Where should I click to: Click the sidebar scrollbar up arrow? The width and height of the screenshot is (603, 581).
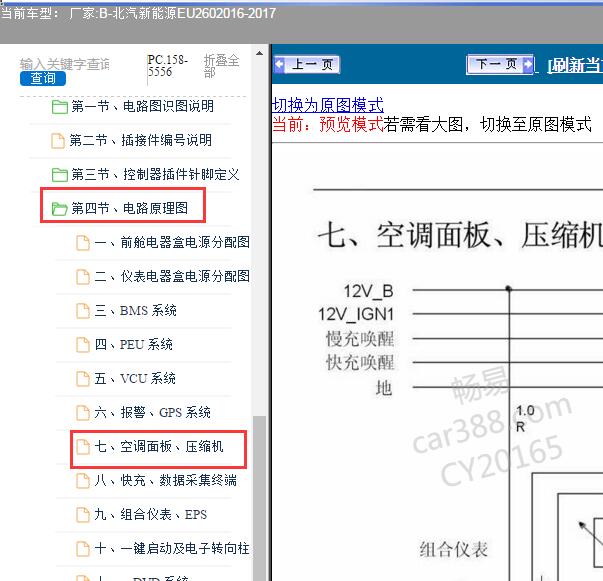[260, 53]
